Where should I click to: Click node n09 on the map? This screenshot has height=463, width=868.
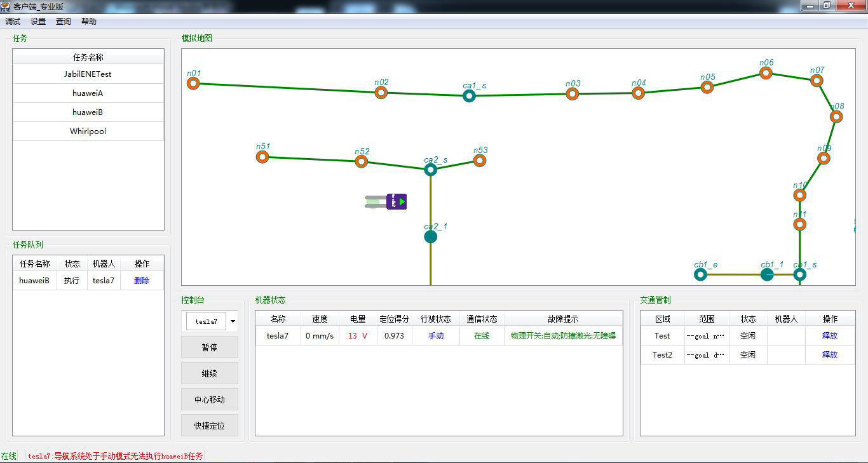(x=824, y=158)
